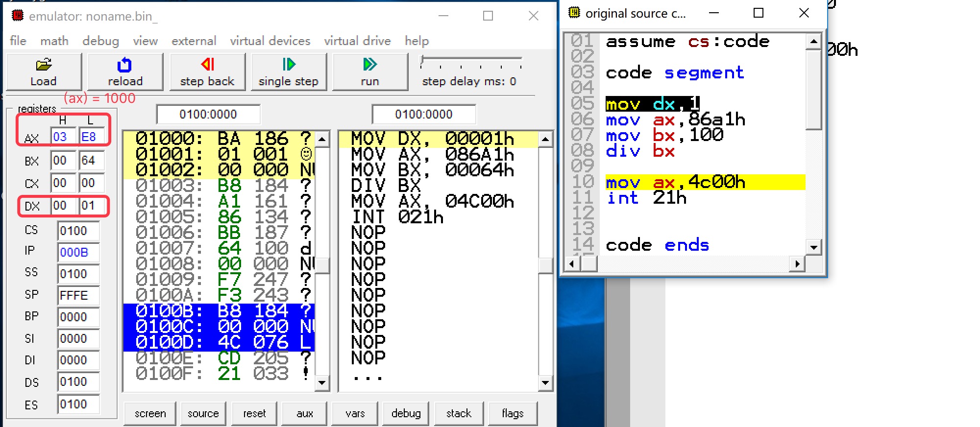Select memory row 01003: B8
Image resolution: width=980 pixels, height=427 pixels.
[219, 186]
